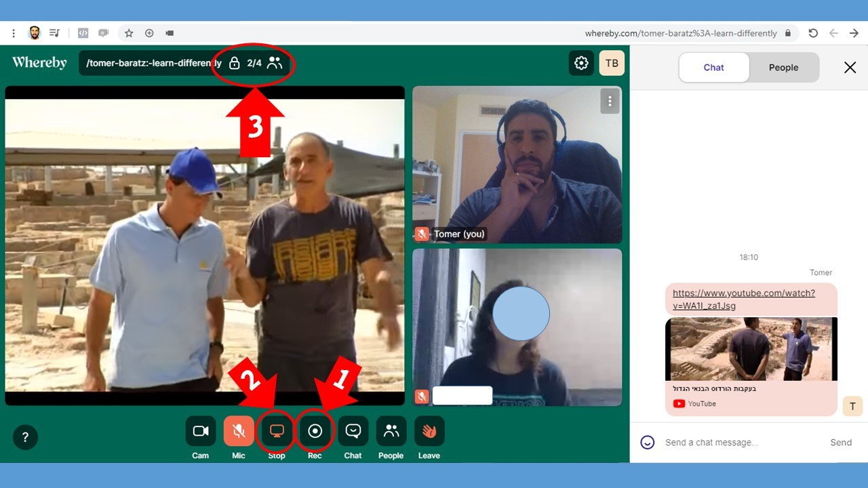
Task: Open People list from the bottom toolbar
Action: tap(391, 431)
